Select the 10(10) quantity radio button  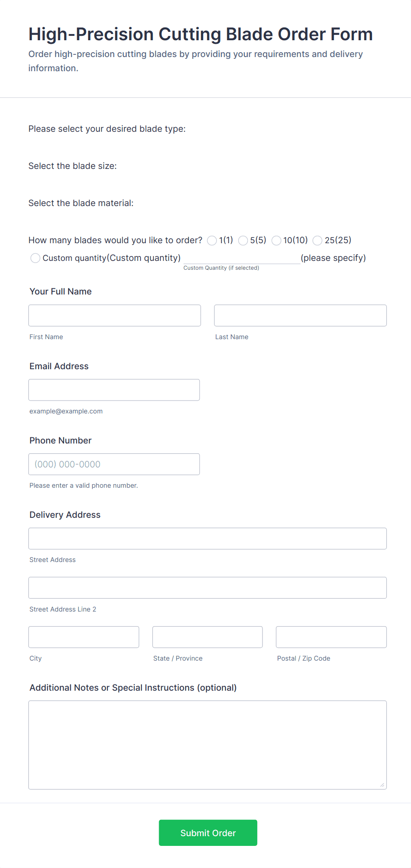276,241
